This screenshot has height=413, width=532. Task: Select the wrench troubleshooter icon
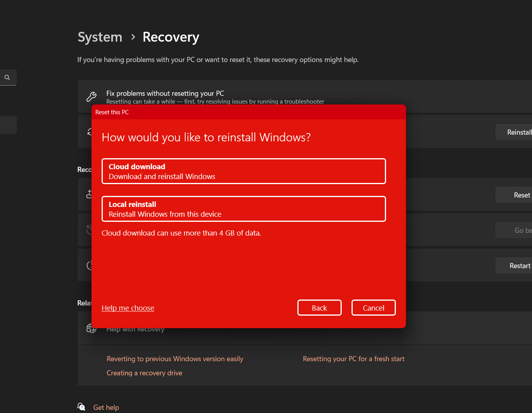[x=91, y=96]
